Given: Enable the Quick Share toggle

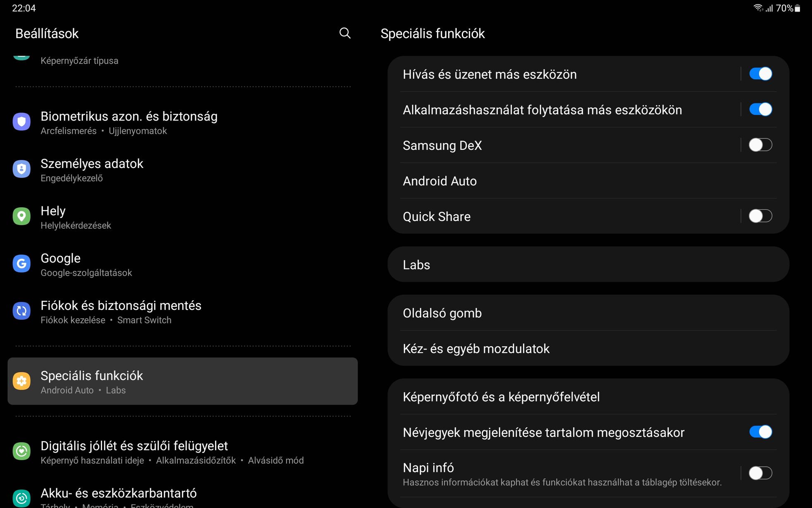Looking at the screenshot, I should pyautogui.click(x=760, y=216).
